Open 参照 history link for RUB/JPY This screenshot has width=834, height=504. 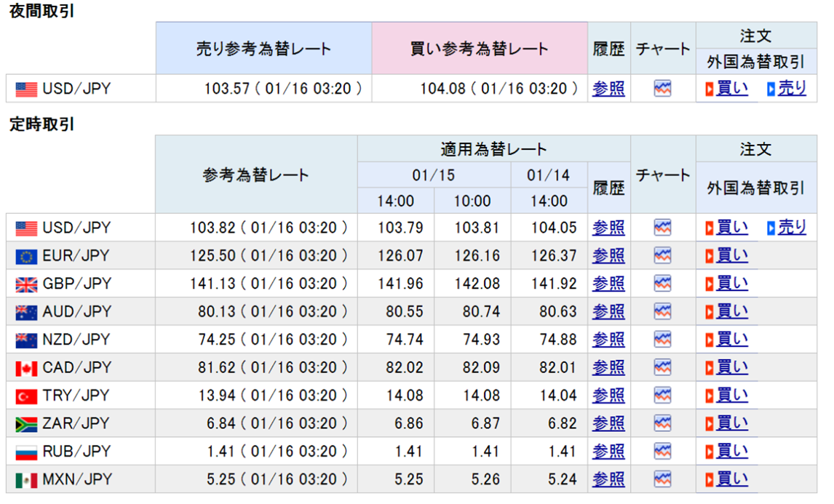click(608, 452)
